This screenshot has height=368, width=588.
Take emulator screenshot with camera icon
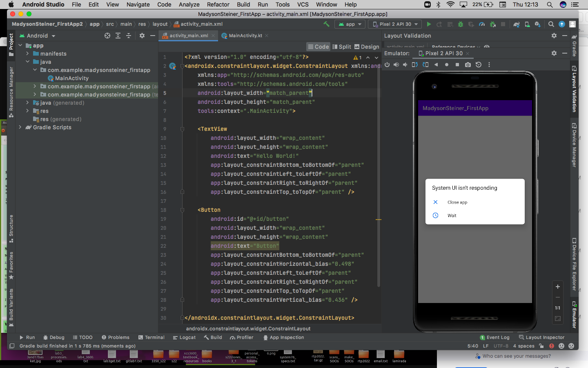[x=468, y=65]
